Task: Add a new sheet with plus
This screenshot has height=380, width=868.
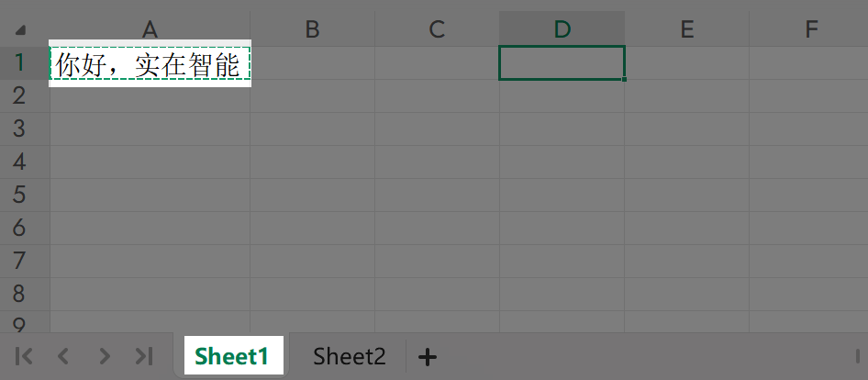Action: [x=428, y=356]
